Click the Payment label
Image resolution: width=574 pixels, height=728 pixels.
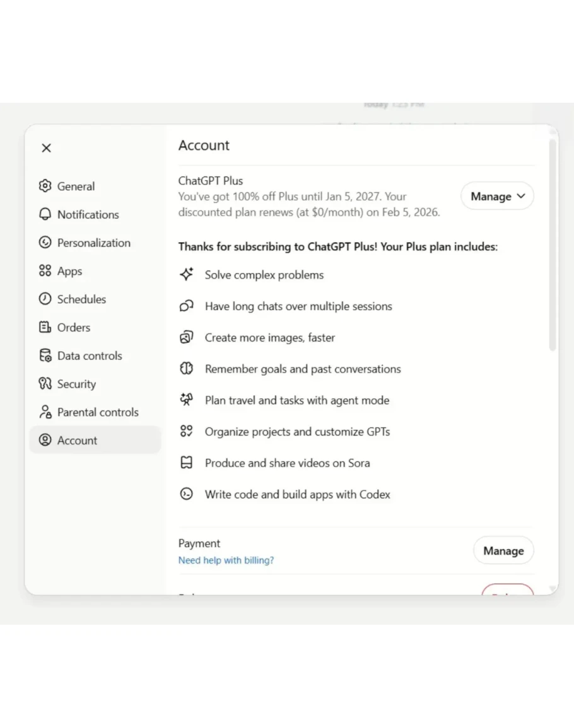(199, 543)
